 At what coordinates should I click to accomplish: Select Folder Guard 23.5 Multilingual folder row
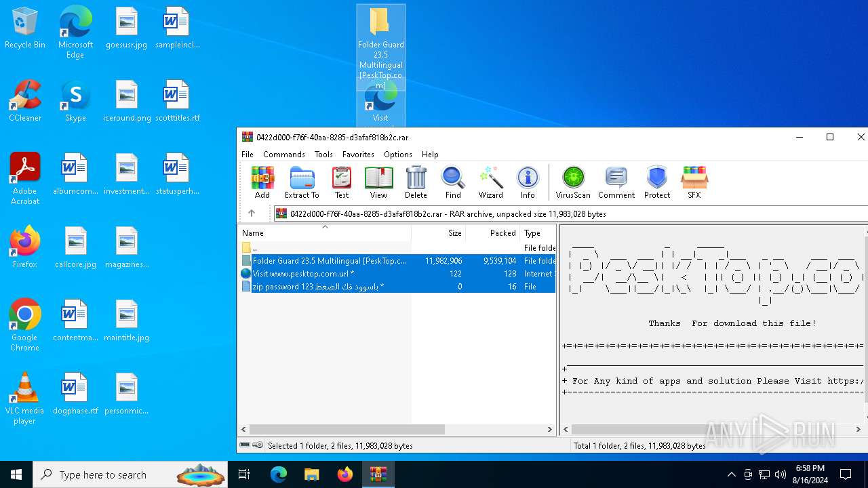coord(397,261)
